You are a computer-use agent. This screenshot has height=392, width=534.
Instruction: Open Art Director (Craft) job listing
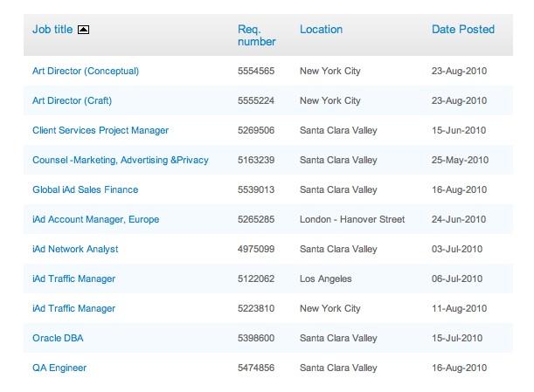[72, 100]
